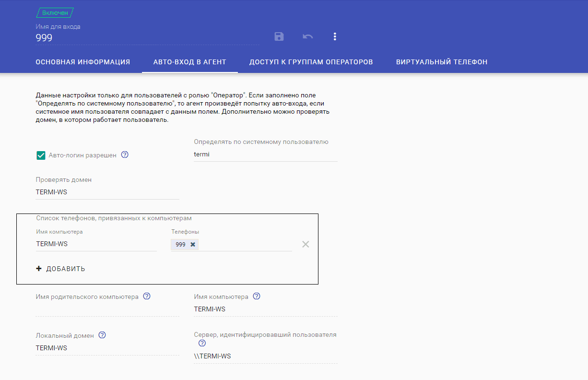Select the АВТО-ВХОД В АГЕНТ tab
This screenshot has width=588, height=380.
pos(190,62)
